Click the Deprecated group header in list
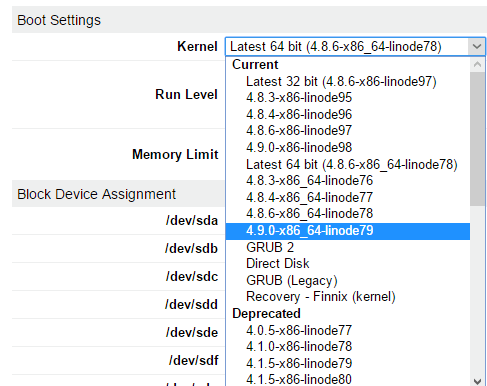Screen dimensions: 487x386 [x=266, y=314]
